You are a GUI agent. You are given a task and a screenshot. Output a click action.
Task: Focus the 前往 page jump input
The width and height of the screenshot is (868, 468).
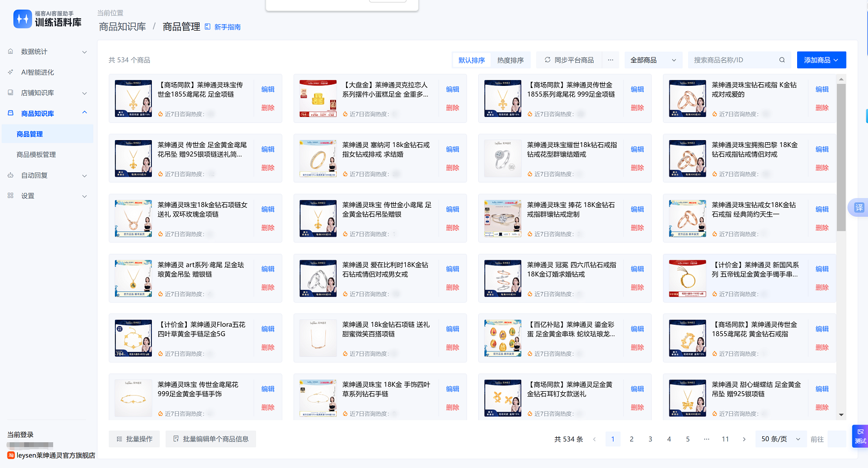(837, 439)
